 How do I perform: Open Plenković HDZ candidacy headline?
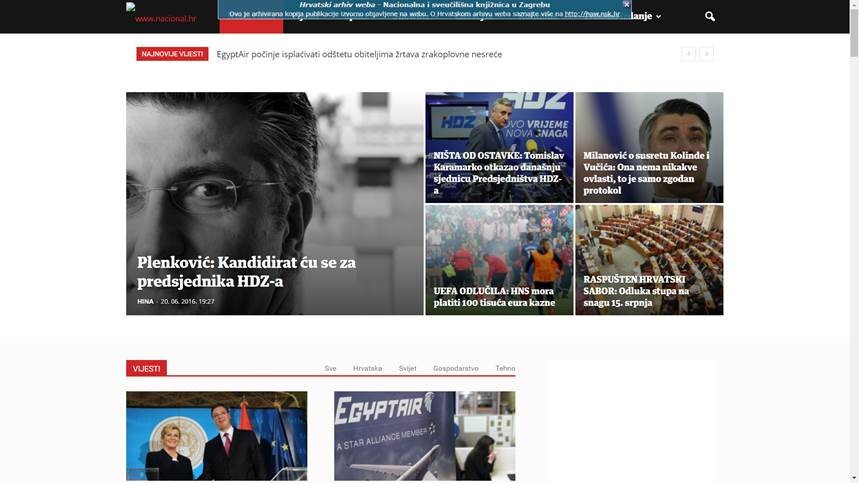(x=247, y=272)
